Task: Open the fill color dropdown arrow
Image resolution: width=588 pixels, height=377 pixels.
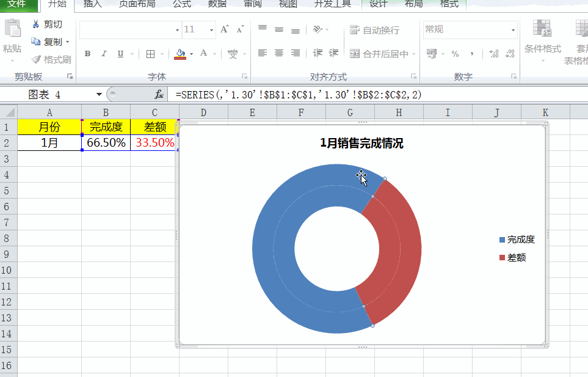Action: [191, 54]
